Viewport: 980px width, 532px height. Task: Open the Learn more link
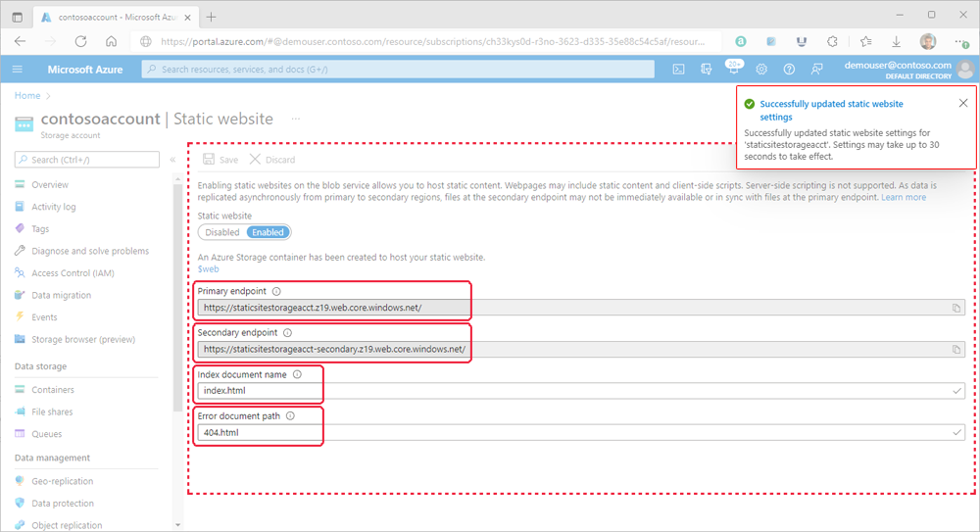[904, 197]
